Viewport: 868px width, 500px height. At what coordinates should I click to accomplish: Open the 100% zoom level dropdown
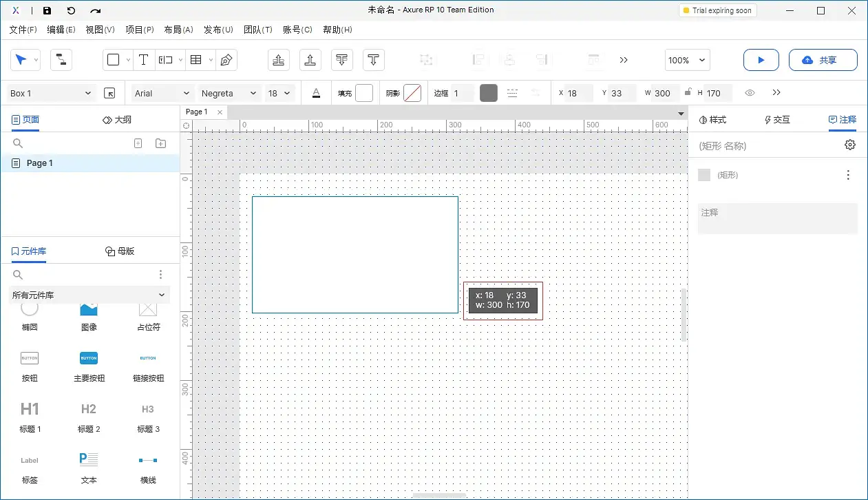coord(686,60)
